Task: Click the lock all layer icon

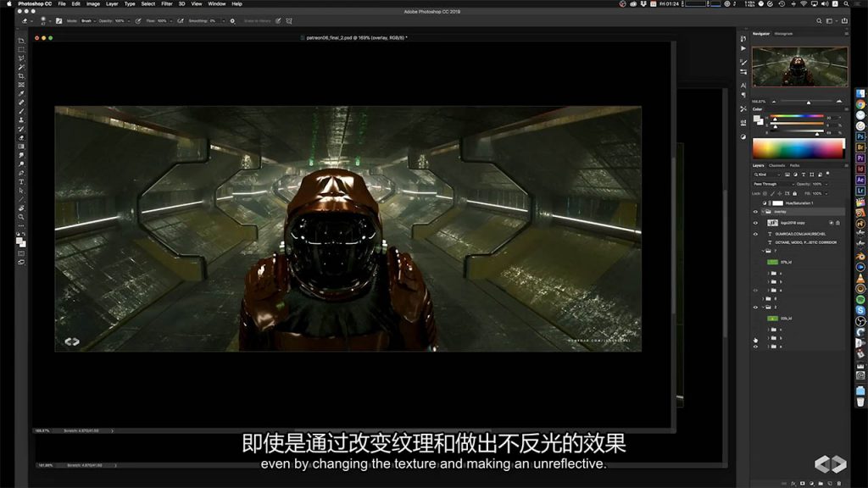Action: coord(795,194)
